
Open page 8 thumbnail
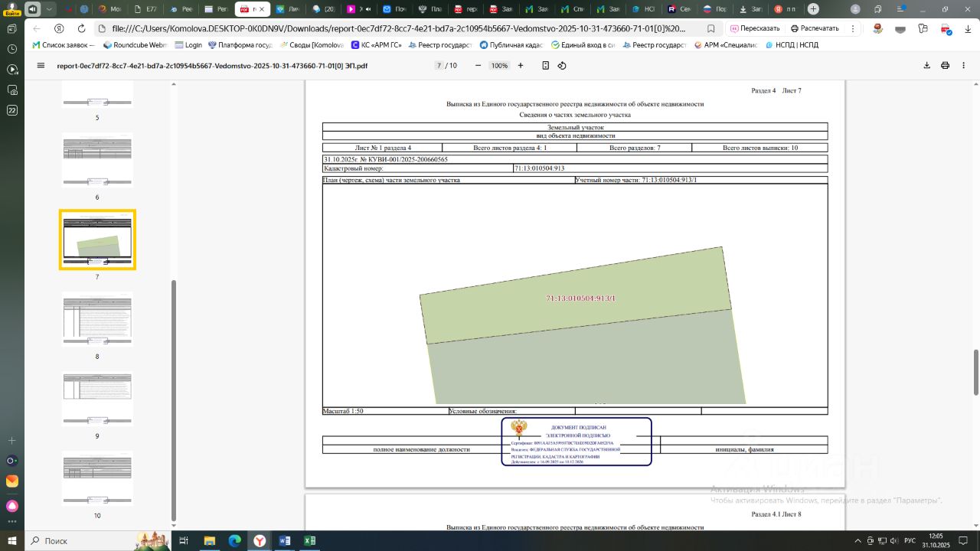click(x=97, y=319)
